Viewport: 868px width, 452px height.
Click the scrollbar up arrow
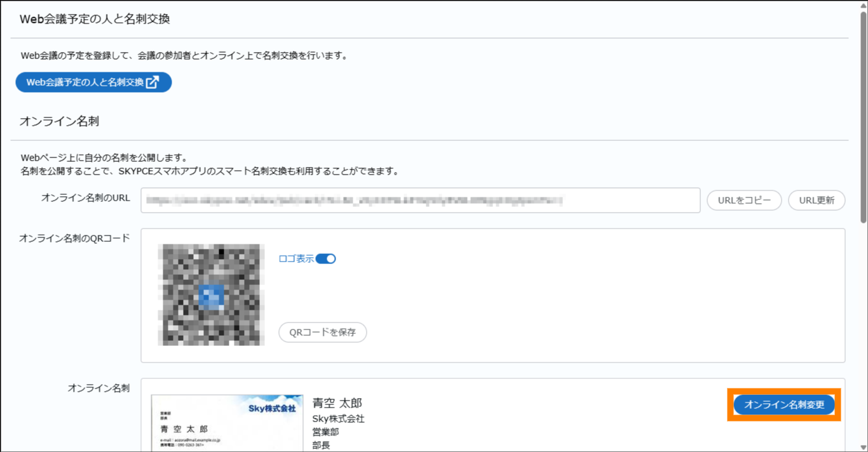[x=863, y=6]
